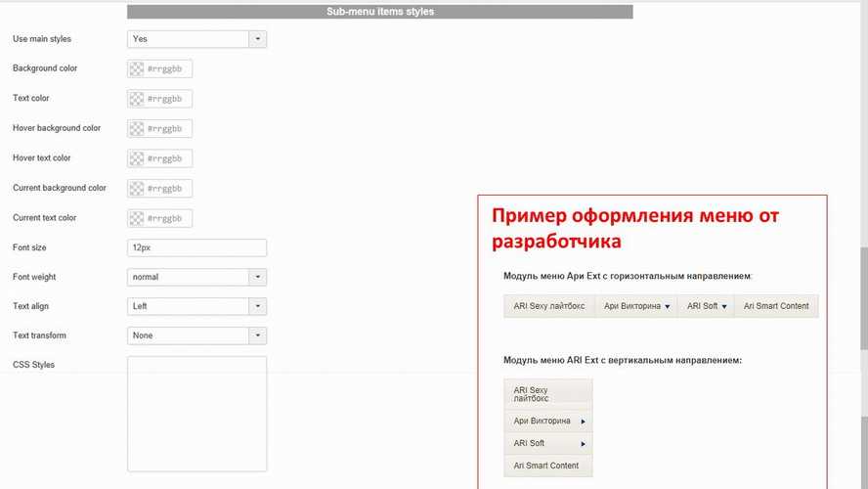Image resolution: width=868 pixels, height=489 pixels.
Task: Focus the Font size input field
Action: 196,248
